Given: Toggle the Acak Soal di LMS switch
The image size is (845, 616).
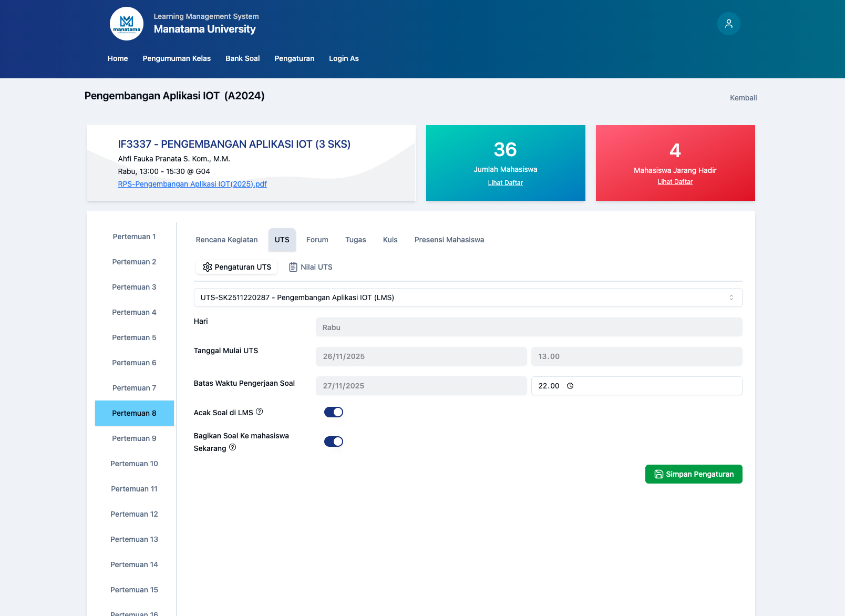Looking at the screenshot, I should tap(334, 412).
